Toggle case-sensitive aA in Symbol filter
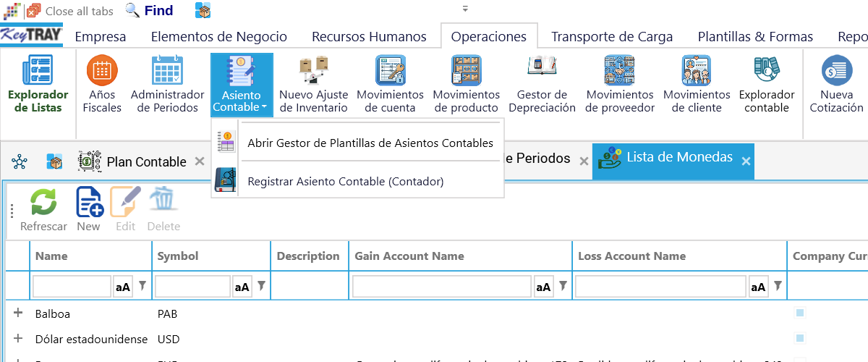The image size is (868, 362). click(x=242, y=287)
